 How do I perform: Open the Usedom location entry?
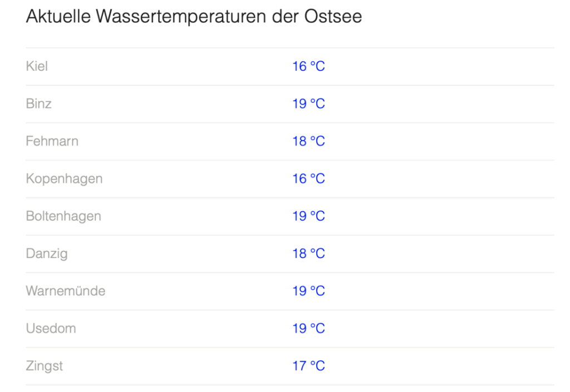point(51,328)
